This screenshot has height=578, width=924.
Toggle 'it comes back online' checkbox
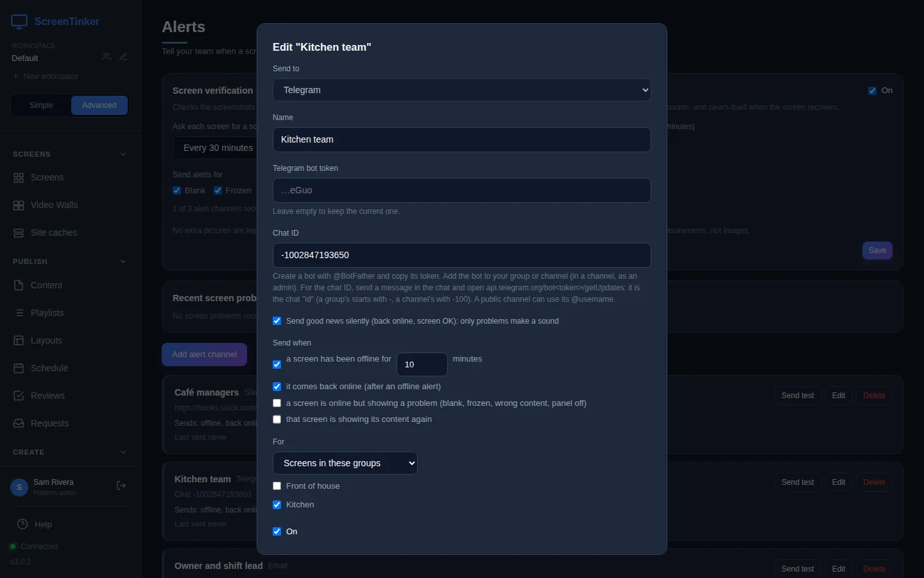277,387
